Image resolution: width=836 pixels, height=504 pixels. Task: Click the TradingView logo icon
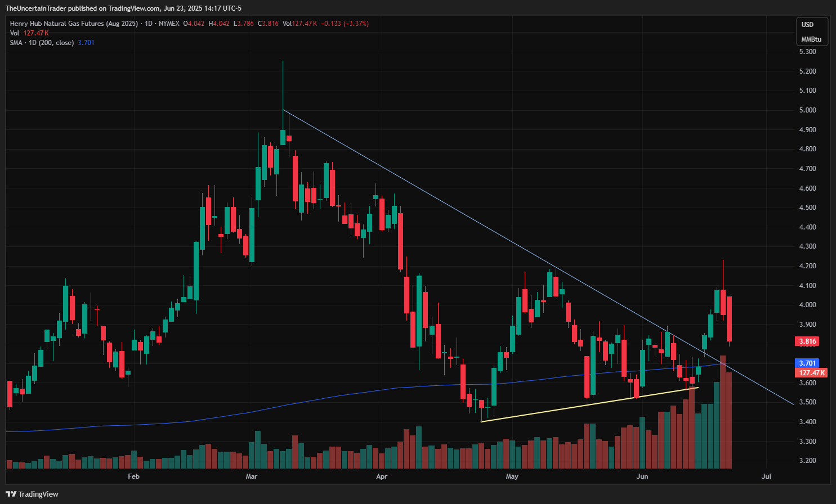point(11,494)
